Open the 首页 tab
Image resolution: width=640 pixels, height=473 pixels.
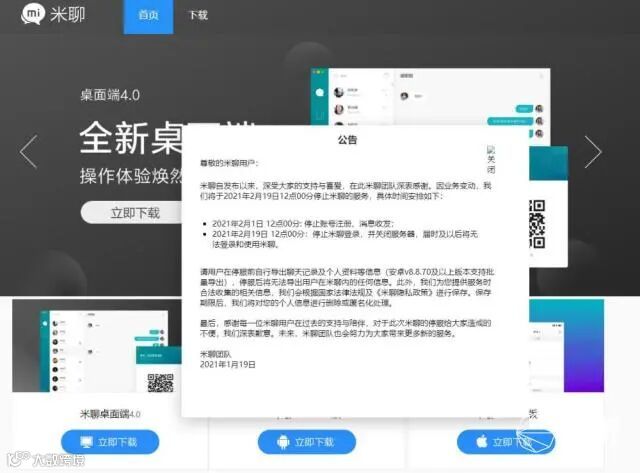149,16
